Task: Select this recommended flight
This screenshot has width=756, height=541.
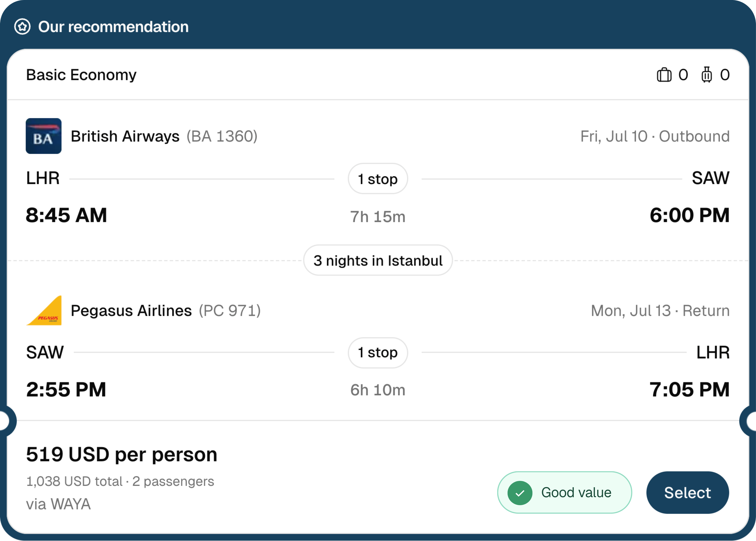Action: click(687, 493)
